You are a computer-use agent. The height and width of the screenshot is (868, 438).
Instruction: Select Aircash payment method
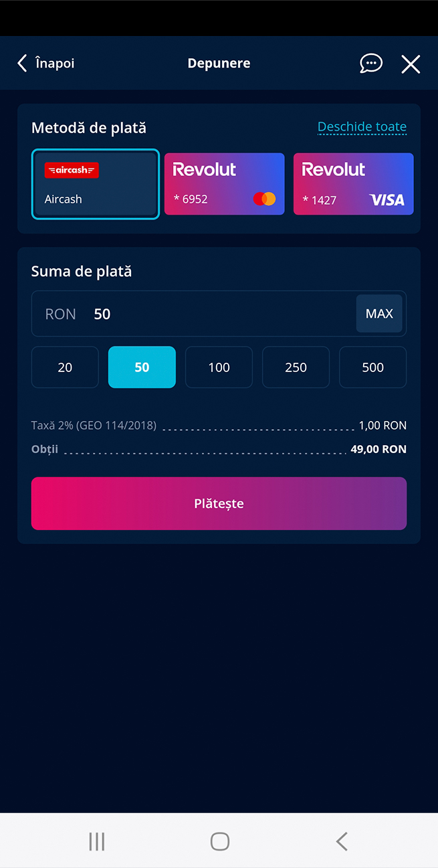95,184
